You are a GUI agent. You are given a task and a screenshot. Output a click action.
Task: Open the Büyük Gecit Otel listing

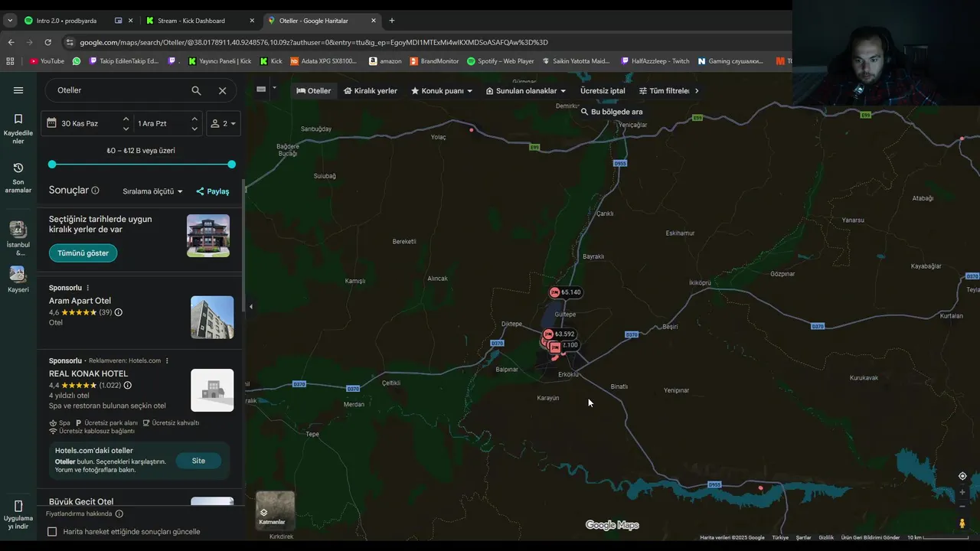[81, 502]
